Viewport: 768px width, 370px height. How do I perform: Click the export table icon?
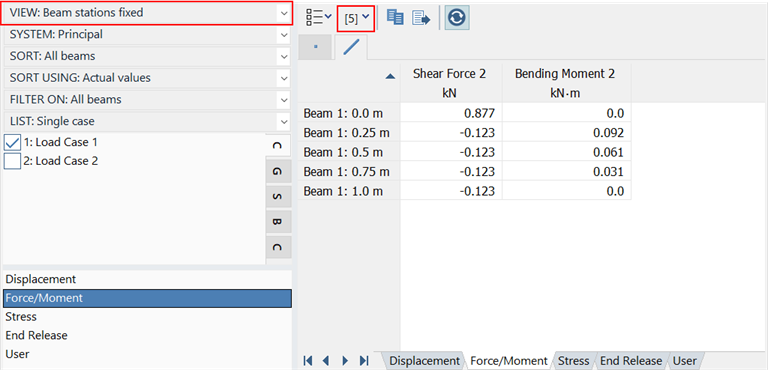pyautogui.click(x=421, y=18)
